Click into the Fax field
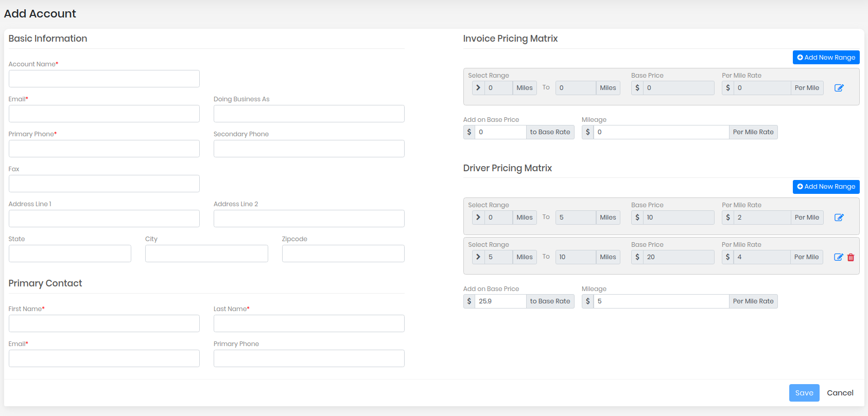The height and width of the screenshot is (416, 868). pyautogui.click(x=104, y=184)
